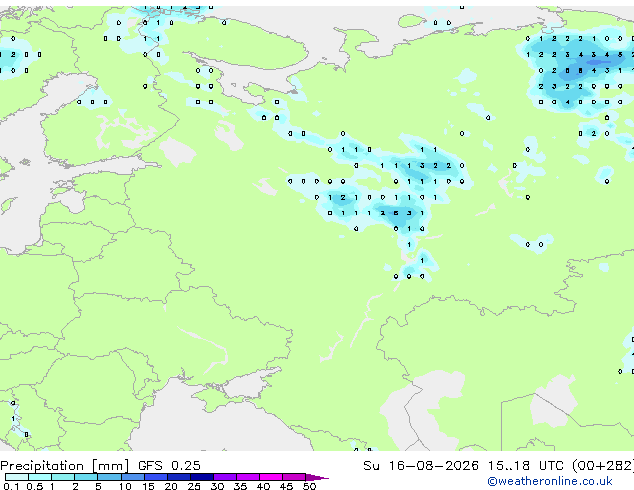
Task: Click the legend swatch between 20 and 25
Action: 178,477
